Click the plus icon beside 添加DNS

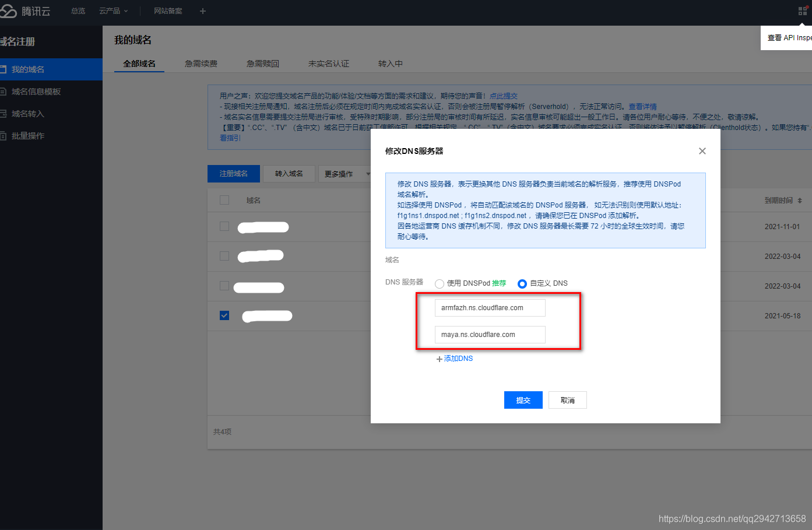click(x=440, y=359)
